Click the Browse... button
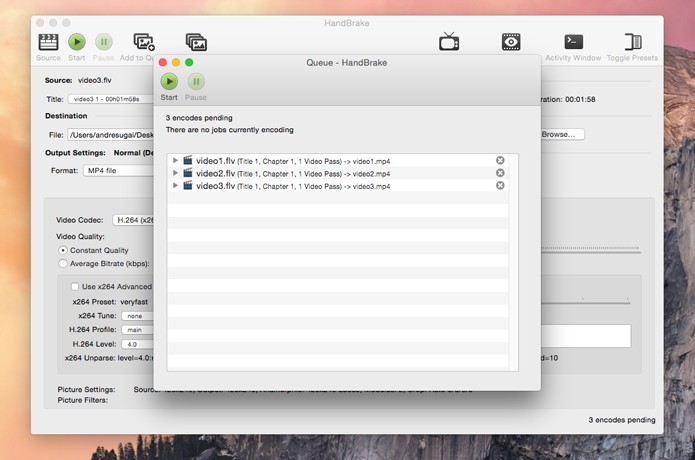 click(562, 134)
